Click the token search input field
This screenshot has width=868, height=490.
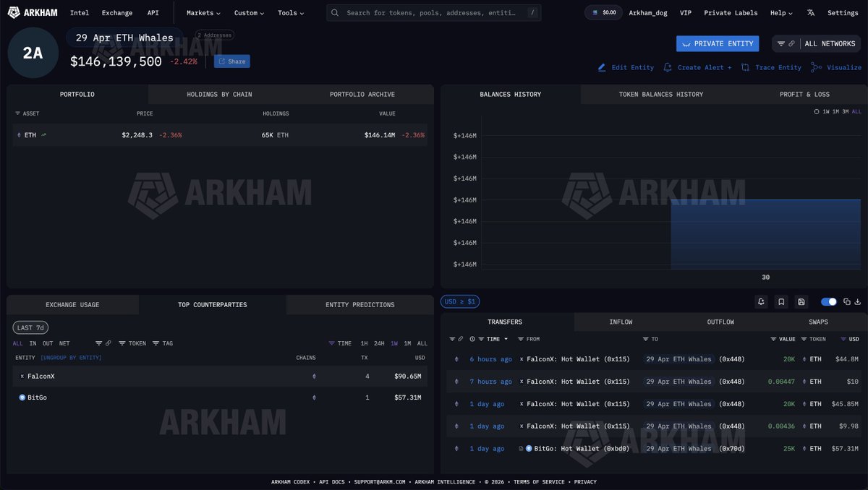(433, 13)
